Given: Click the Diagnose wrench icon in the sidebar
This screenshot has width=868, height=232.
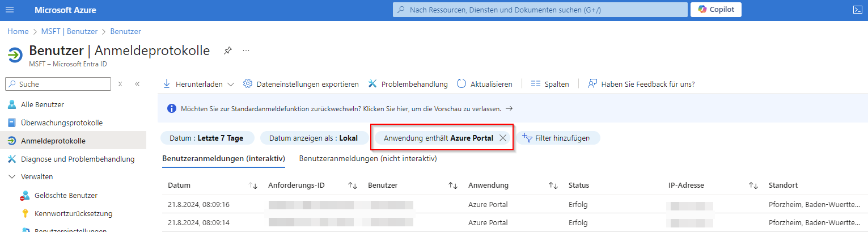Looking at the screenshot, I should 12,159.
